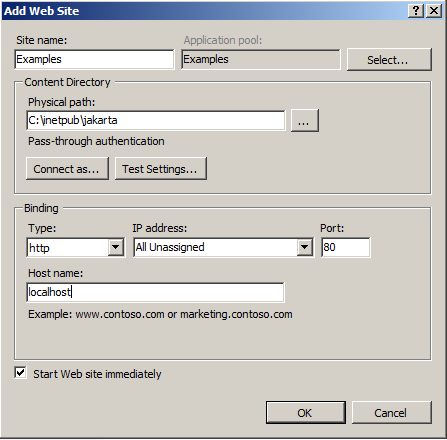
Task: Open the Connect as... dialog
Action: pyautogui.click(x=67, y=169)
